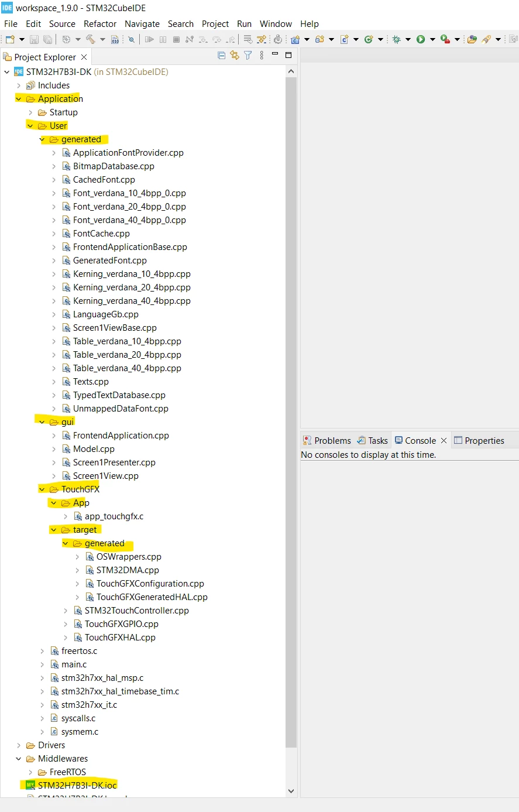519x812 pixels.
Task: Click the Debug bug icon
Action: tap(396, 39)
